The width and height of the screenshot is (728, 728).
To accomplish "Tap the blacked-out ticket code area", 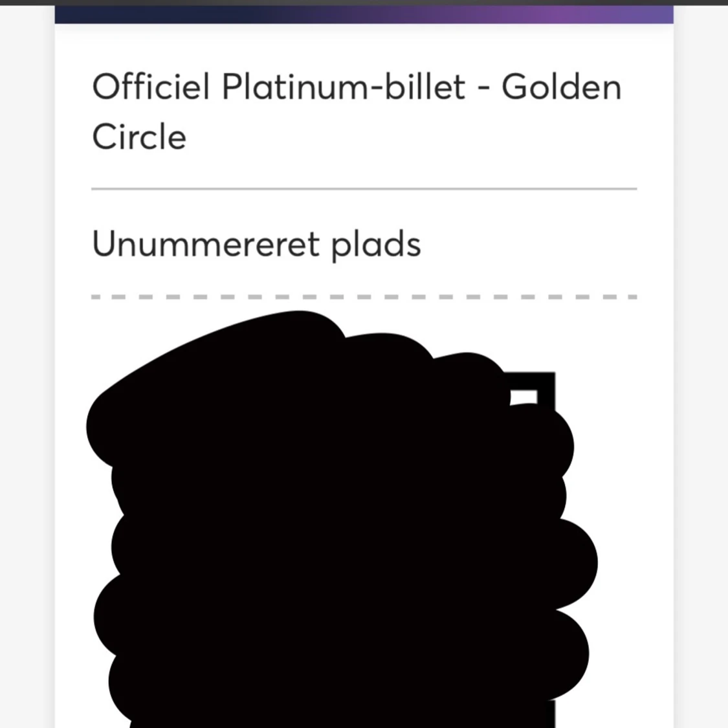I will pos(336,531).
